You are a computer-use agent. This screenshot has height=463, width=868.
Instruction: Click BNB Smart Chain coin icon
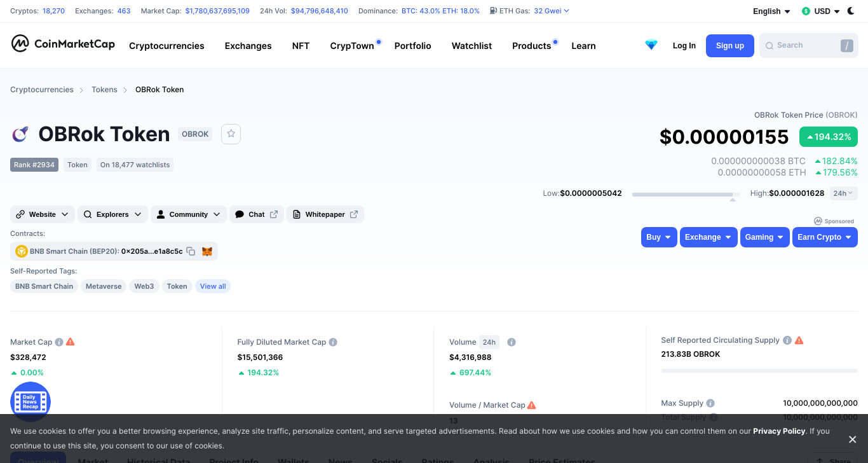[22, 251]
